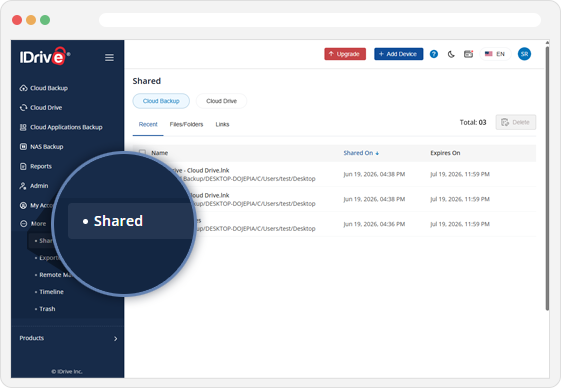561x388 pixels.
Task: Open NAS Backup in sidebar
Action: [x=47, y=147]
